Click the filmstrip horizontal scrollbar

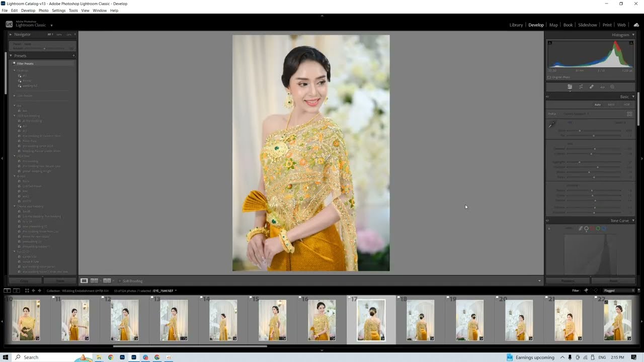(x=190, y=346)
